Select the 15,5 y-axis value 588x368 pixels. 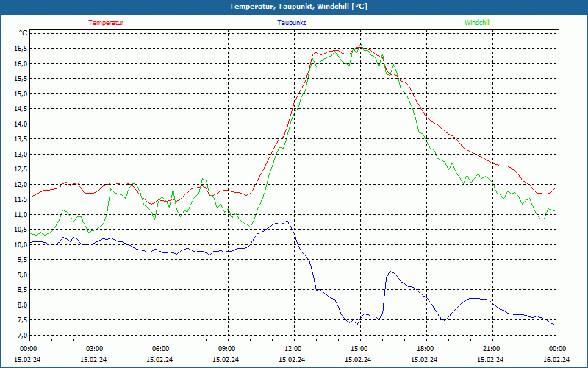pyautogui.click(x=21, y=79)
